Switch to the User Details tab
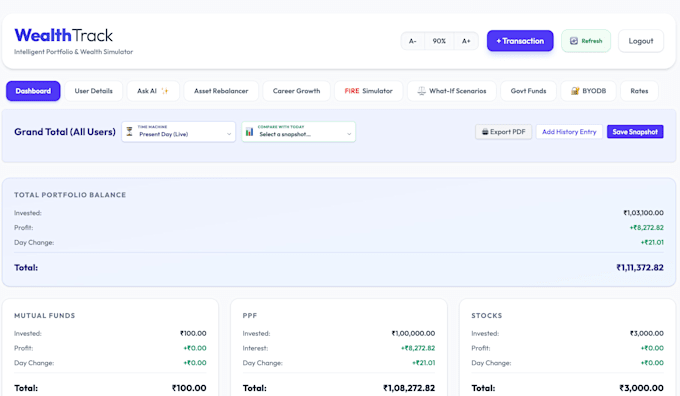Viewport: 680px width, 396px height. tap(93, 91)
